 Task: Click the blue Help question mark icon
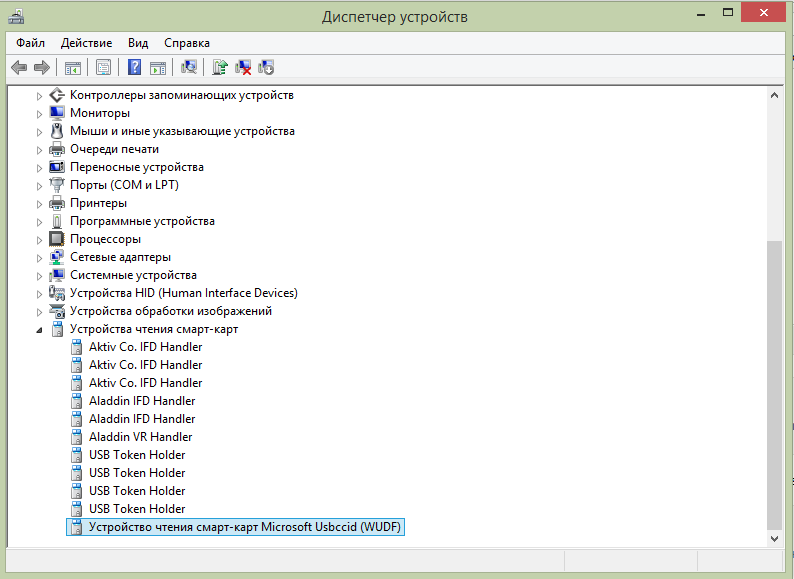click(134, 67)
